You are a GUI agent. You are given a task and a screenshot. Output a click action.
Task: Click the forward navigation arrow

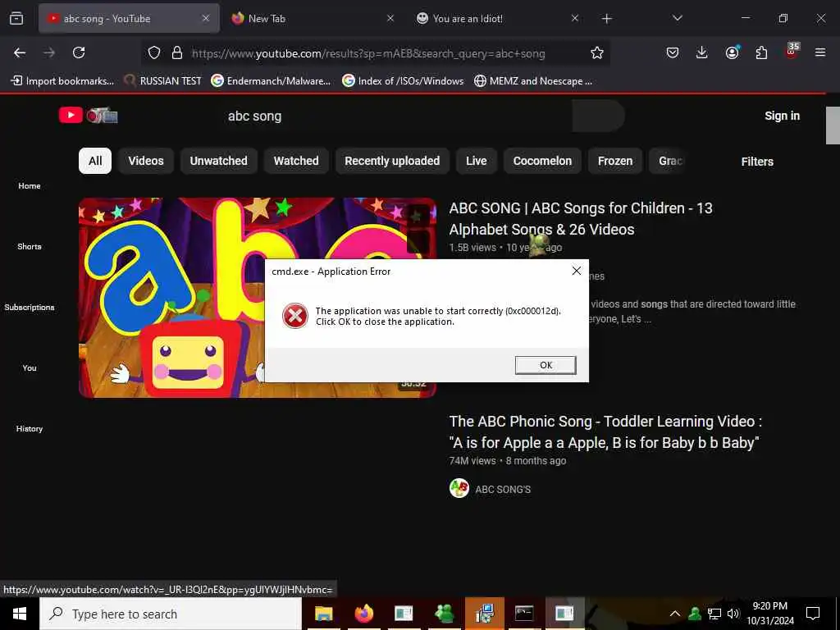tap(49, 52)
